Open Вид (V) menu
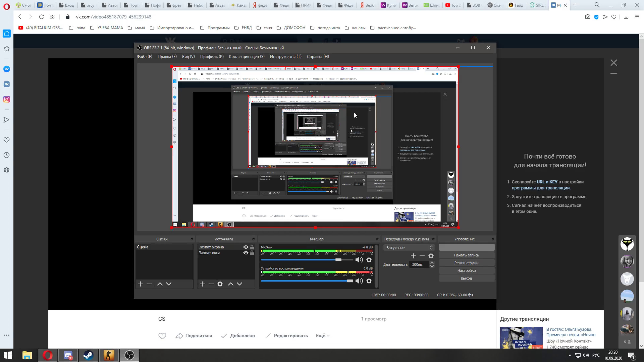The width and height of the screenshot is (644, 362). click(x=188, y=56)
